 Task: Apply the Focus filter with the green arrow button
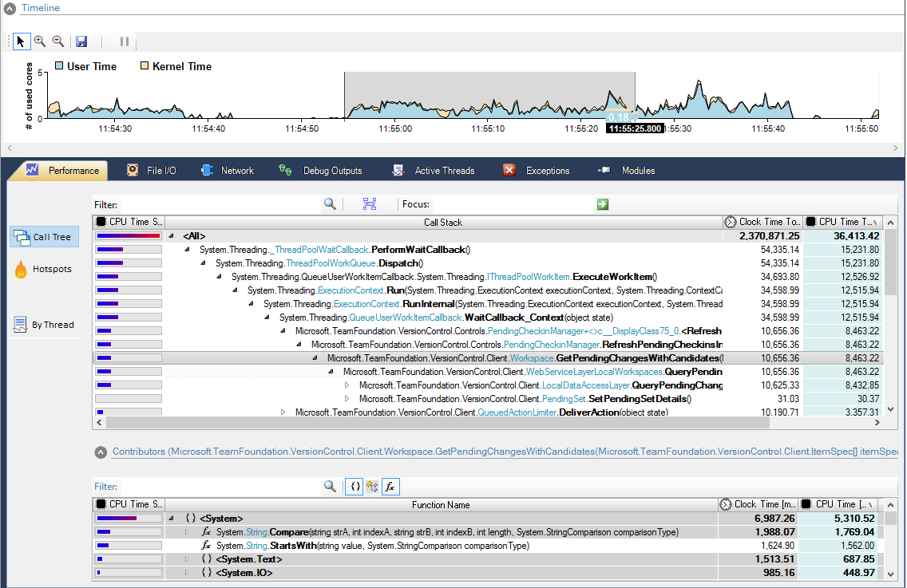point(602,204)
